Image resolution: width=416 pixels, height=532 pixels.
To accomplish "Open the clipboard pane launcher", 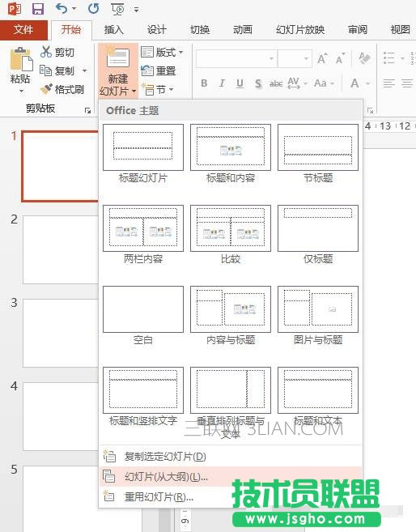I will (x=87, y=110).
